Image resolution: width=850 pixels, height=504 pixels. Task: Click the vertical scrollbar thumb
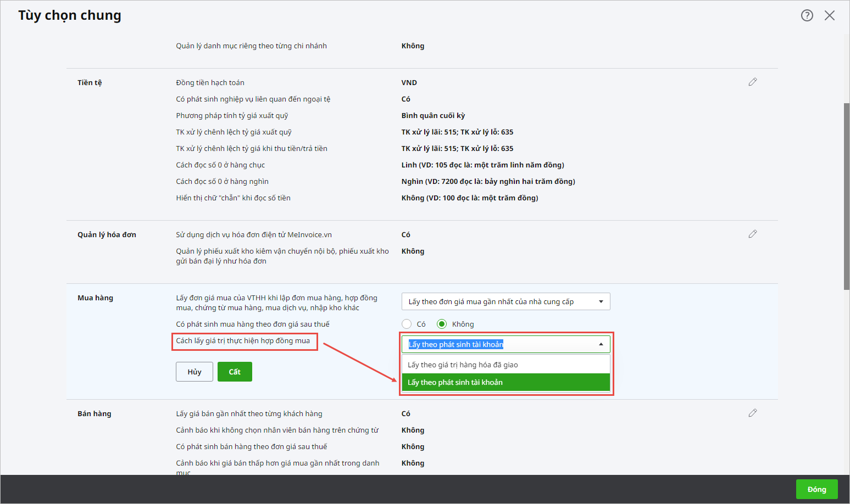tap(846, 196)
